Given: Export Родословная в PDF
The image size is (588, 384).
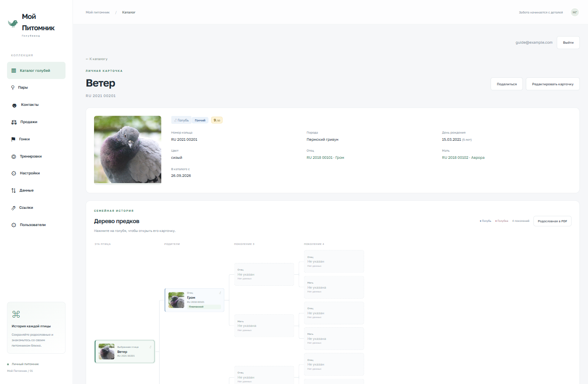Looking at the screenshot, I should (x=552, y=221).
